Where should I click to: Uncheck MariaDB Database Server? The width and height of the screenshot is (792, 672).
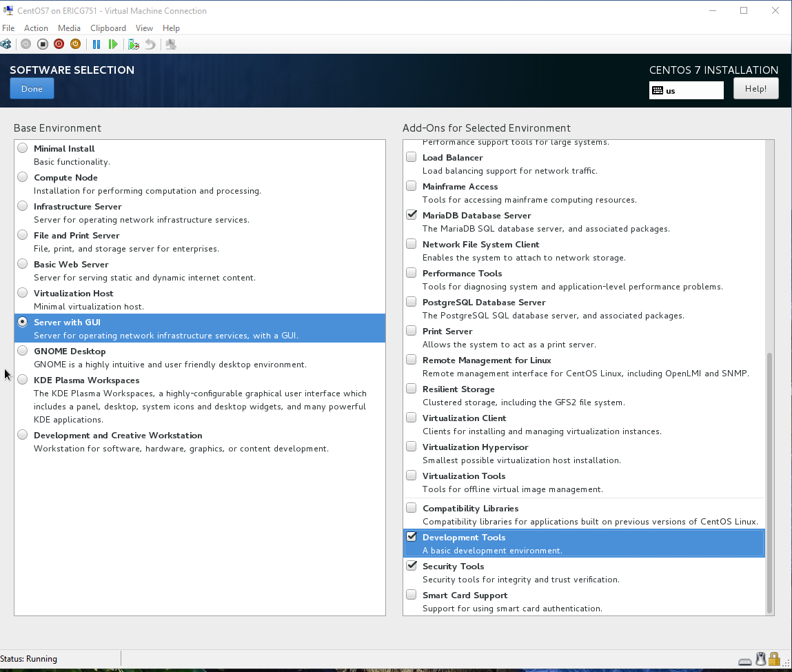412,214
